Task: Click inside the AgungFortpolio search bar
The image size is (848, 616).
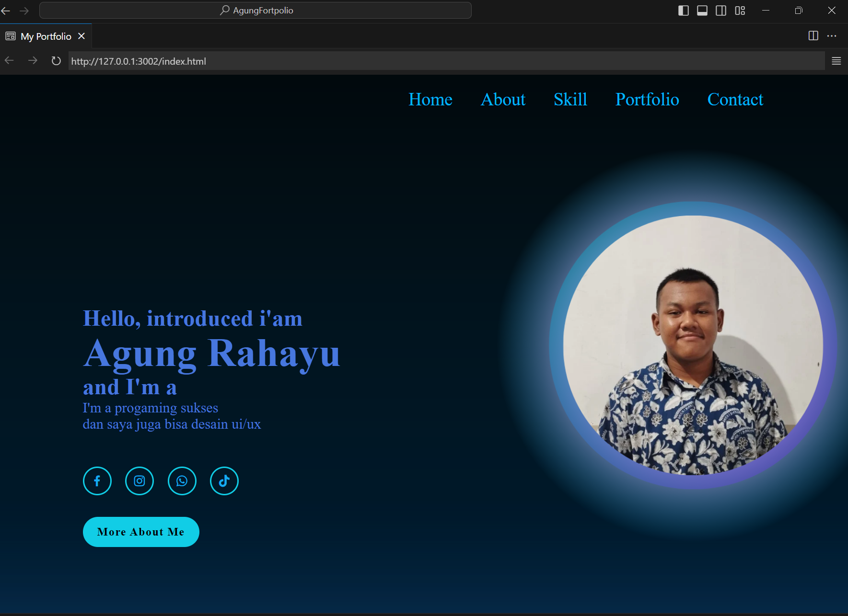Action: (x=256, y=10)
